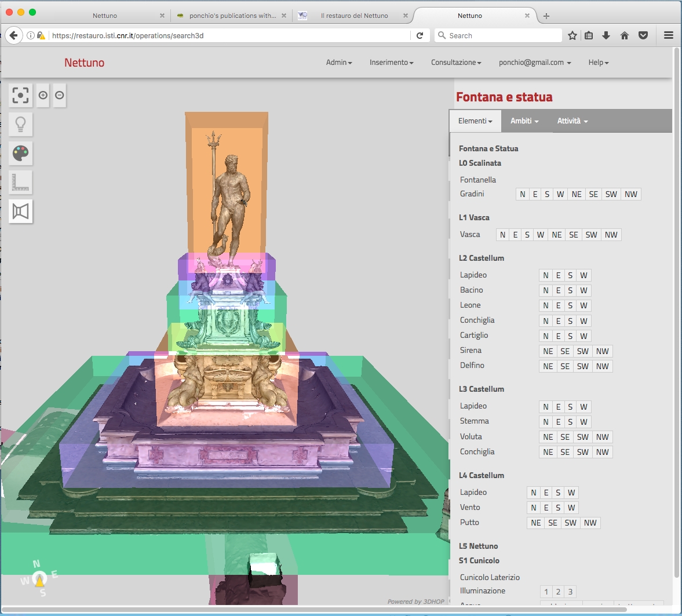Open the browser hamburger menu
682x616 pixels.
pos(669,36)
